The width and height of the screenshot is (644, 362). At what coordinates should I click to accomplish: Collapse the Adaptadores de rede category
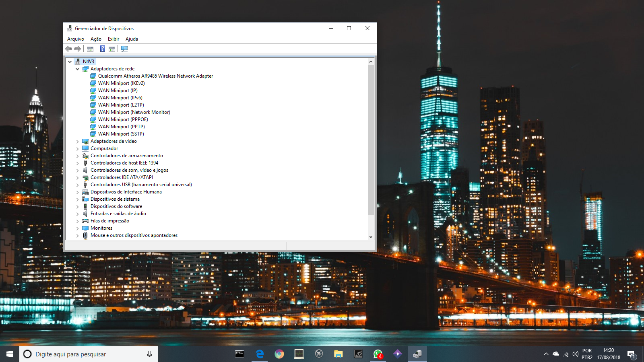pos(78,69)
